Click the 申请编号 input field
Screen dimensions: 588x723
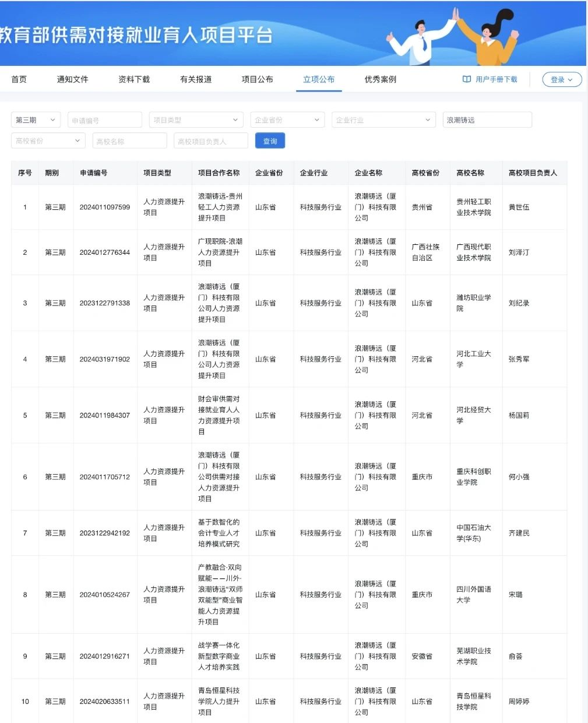[x=105, y=120]
